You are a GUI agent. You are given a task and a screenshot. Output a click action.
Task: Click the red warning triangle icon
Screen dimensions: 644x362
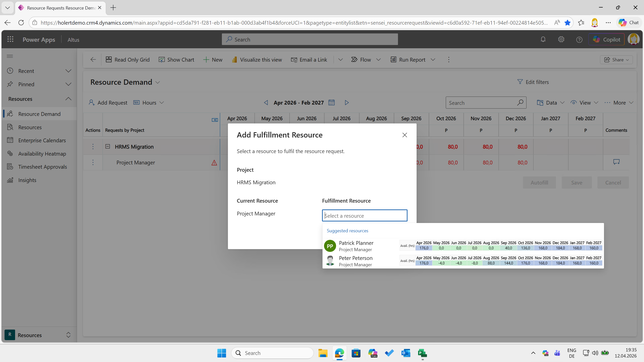coord(214,163)
